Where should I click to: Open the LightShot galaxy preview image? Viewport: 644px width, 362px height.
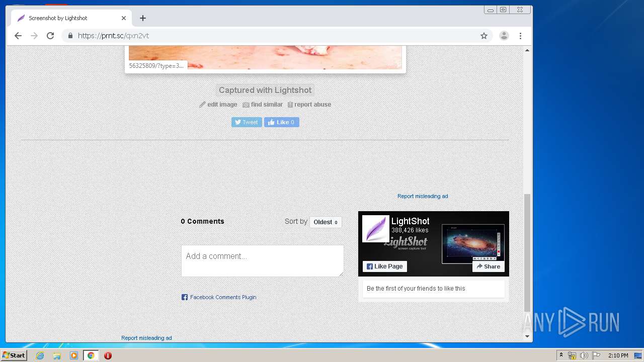point(473,244)
